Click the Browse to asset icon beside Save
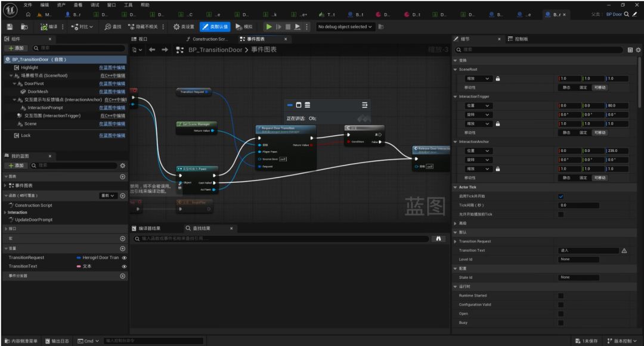644x346 pixels. [x=24, y=27]
